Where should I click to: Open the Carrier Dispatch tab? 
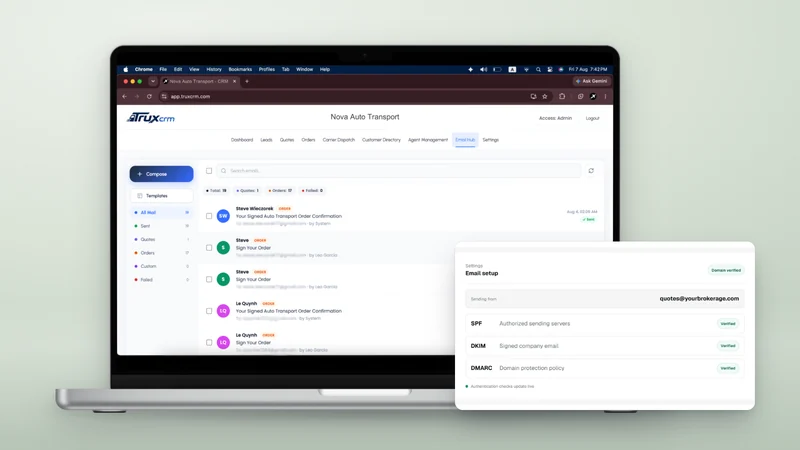pyautogui.click(x=339, y=140)
